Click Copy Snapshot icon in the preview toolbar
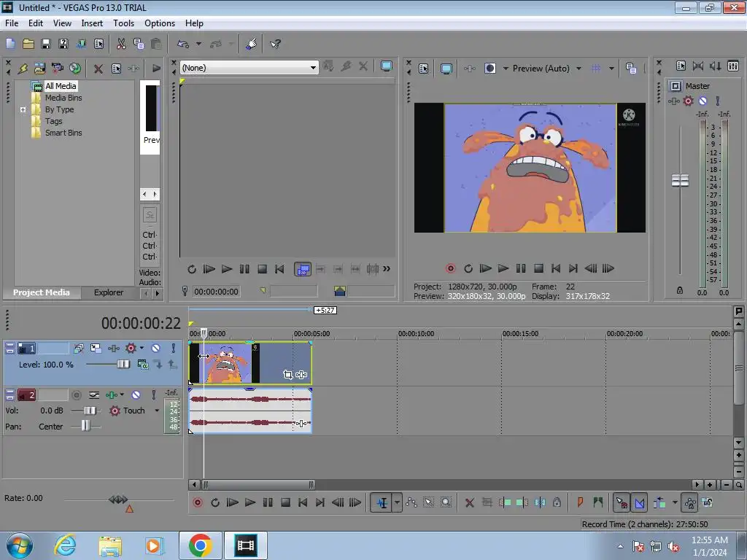Image resolution: width=747 pixels, height=560 pixels. click(x=631, y=69)
